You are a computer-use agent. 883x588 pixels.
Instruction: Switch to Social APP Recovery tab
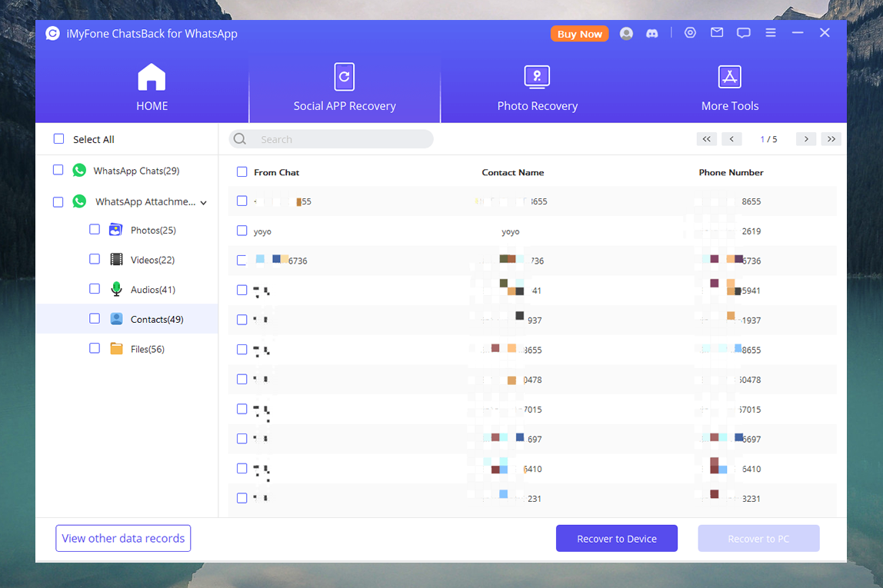(345, 87)
